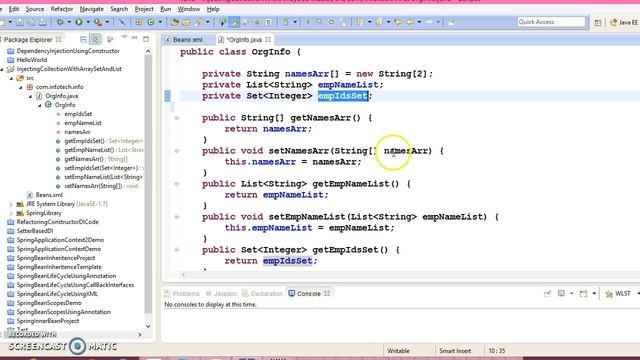The width and height of the screenshot is (640, 360).
Task: Click the Print toolbar icon
Action: 42,22
